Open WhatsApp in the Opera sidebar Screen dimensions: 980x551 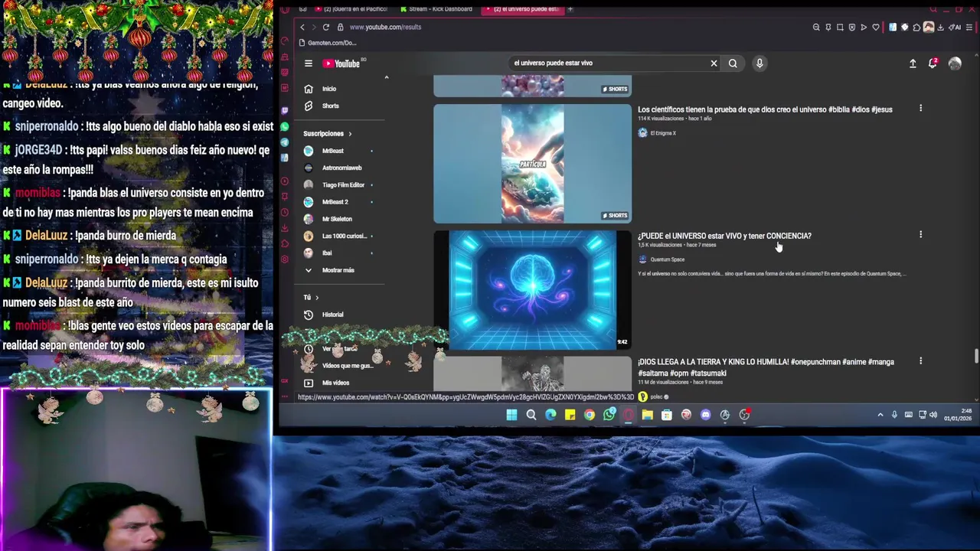tap(285, 126)
